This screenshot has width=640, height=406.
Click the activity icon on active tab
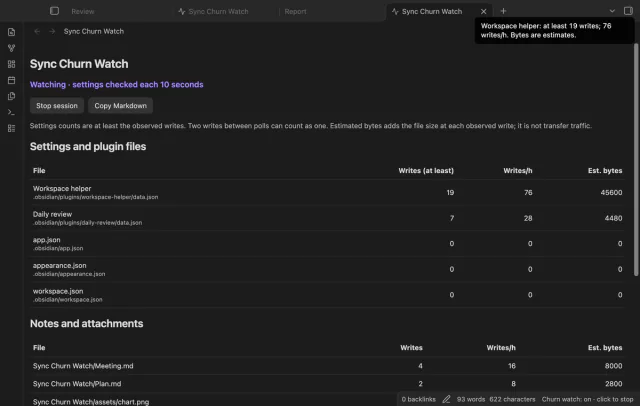pos(395,11)
